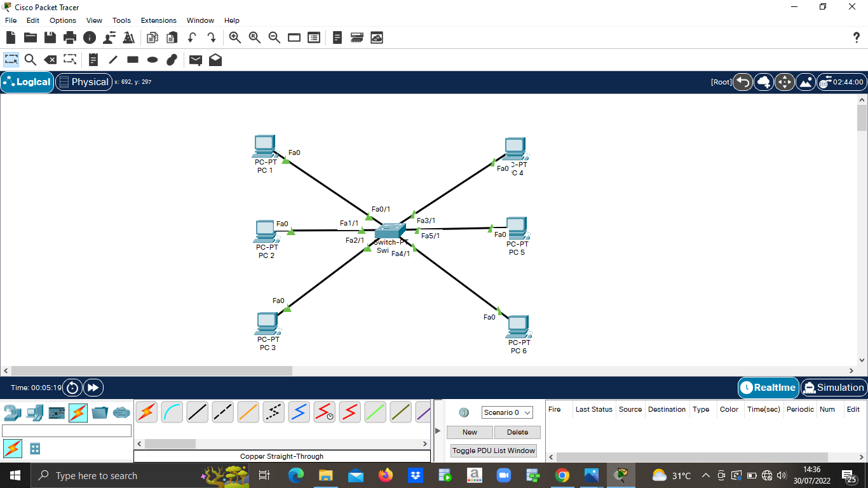The height and width of the screenshot is (488, 868).
Task: Select the Structured Cabling subcategory
Action: [35, 449]
